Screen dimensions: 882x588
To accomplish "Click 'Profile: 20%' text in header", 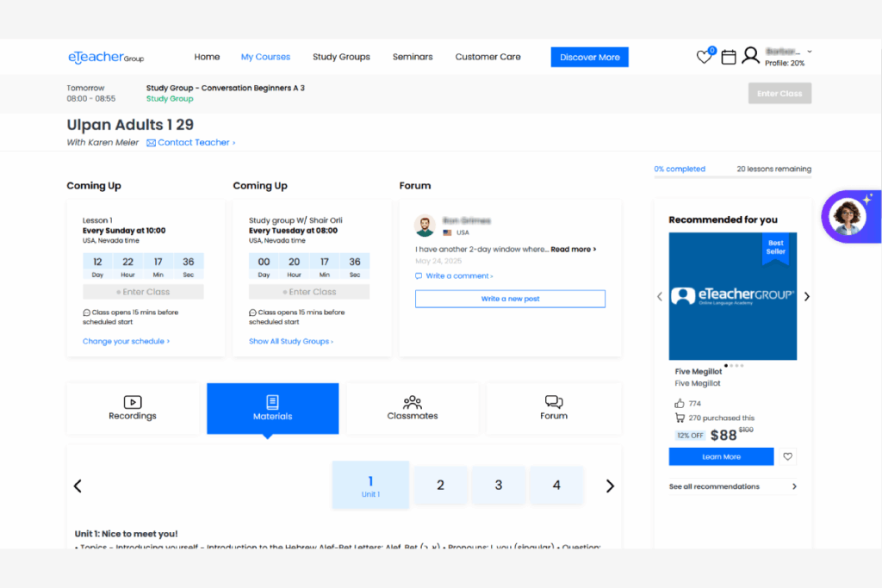I will click(785, 64).
